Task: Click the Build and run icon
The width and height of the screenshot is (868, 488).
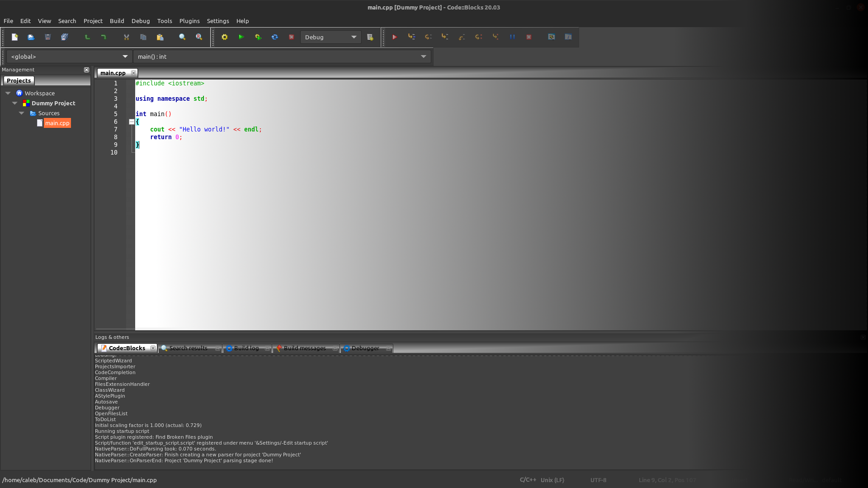Action: pos(258,37)
